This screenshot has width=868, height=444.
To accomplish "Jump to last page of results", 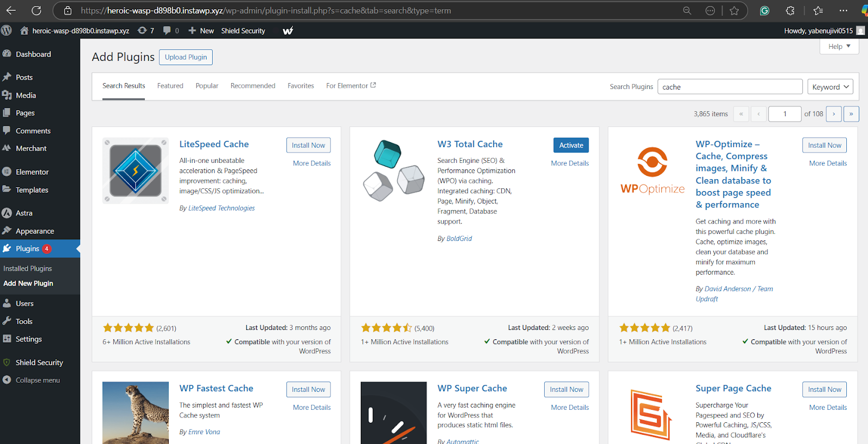I will [851, 114].
